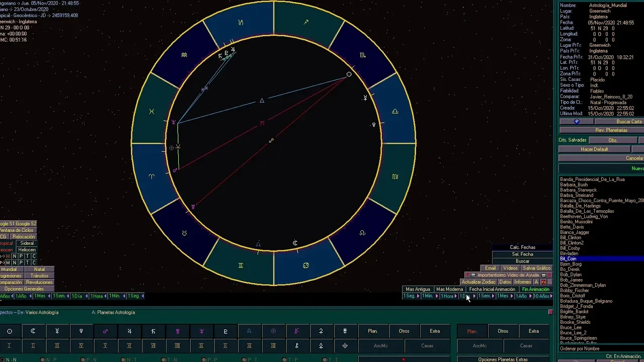Click the Buscar Carta button
This screenshot has height=362, width=644.
click(x=619, y=122)
